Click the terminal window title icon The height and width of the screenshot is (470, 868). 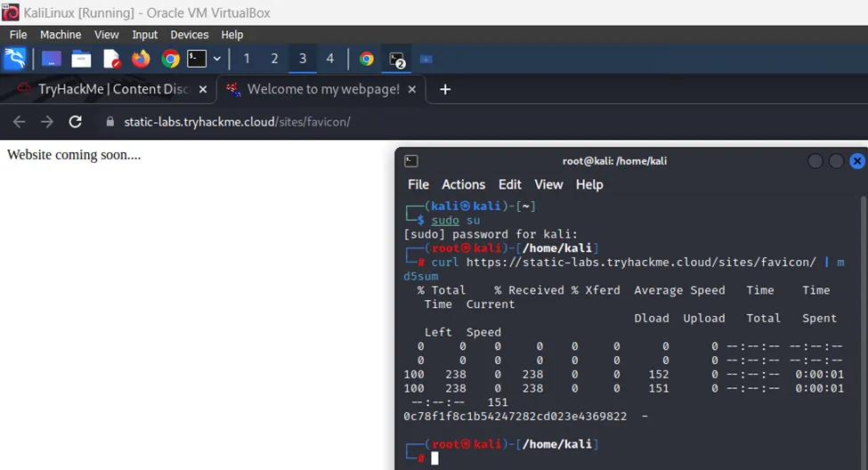pos(410,161)
